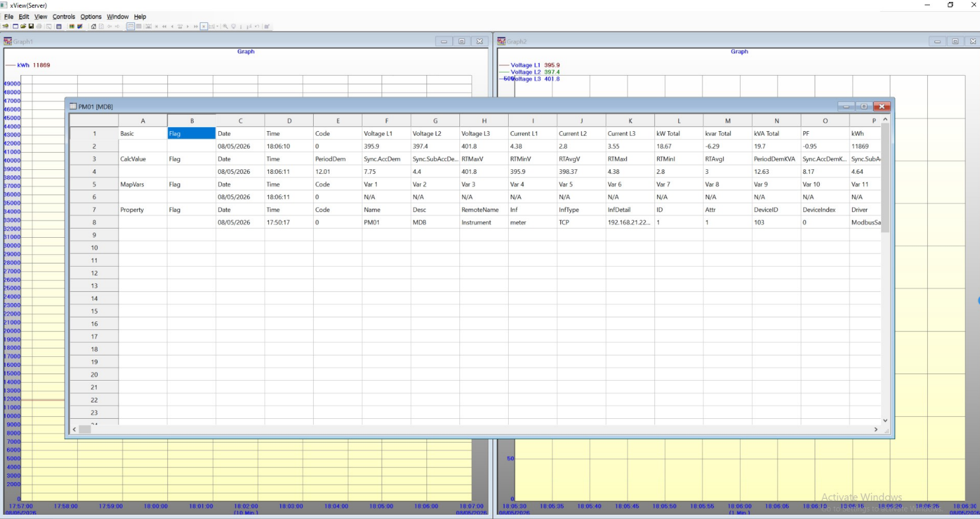Select the 'Property' cell
This screenshot has width=980, height=519.
(x=143, y=209)
